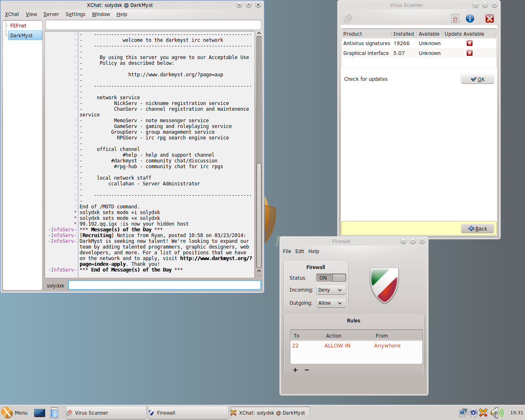Toggle the Firewall Status ON switch
Image resolution: width=525 pixels, height=420 pixels.
coord(331,278)
